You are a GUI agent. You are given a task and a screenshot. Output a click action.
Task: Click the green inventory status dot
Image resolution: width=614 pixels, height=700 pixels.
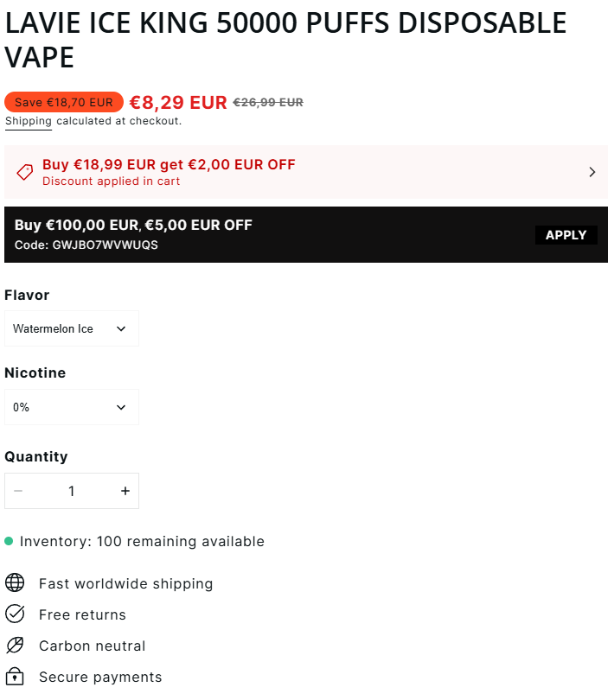[9, 541]
